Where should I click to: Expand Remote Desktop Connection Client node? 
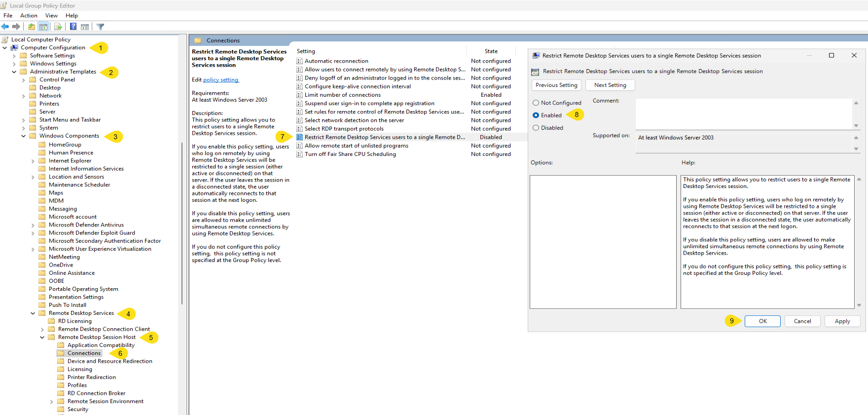coord(42,329)
